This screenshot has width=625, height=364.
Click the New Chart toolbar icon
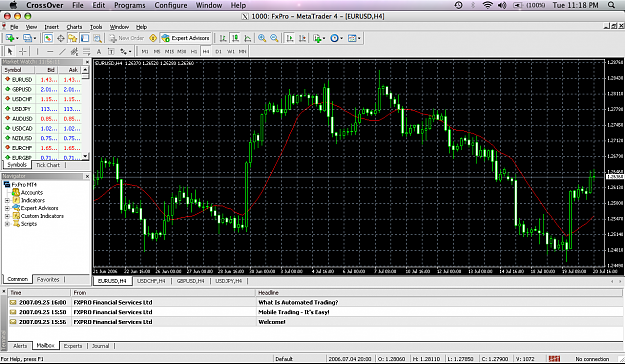10,38
